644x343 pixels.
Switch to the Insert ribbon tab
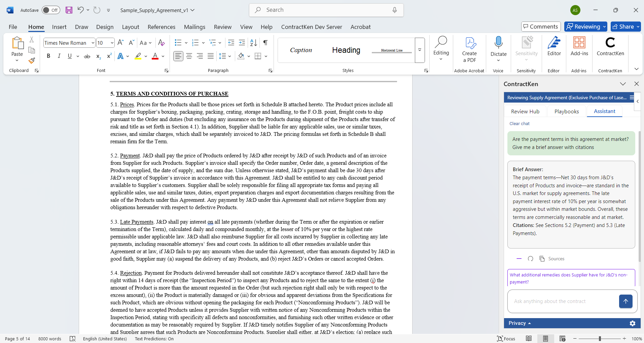coord(59,27)
